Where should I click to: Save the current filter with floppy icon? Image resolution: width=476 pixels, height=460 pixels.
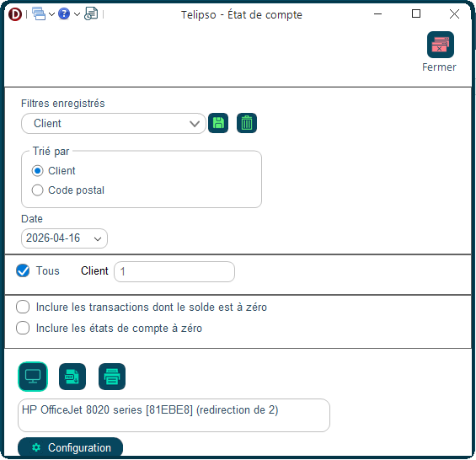coord(218,123)
